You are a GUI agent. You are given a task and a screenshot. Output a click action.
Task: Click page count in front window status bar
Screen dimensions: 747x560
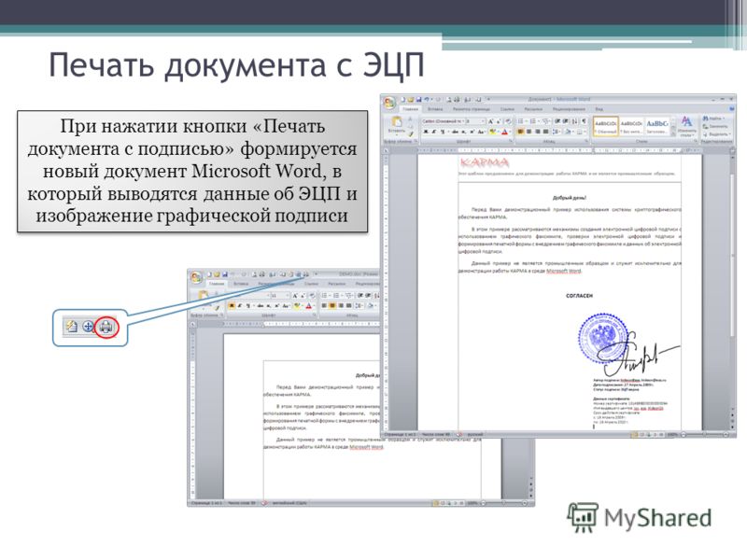coord(401,434)
